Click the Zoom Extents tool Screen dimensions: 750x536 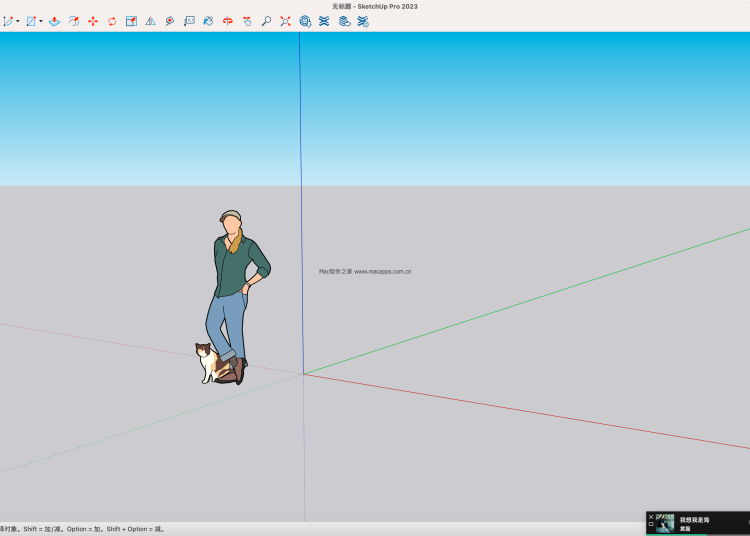click(x=285, y=21)
